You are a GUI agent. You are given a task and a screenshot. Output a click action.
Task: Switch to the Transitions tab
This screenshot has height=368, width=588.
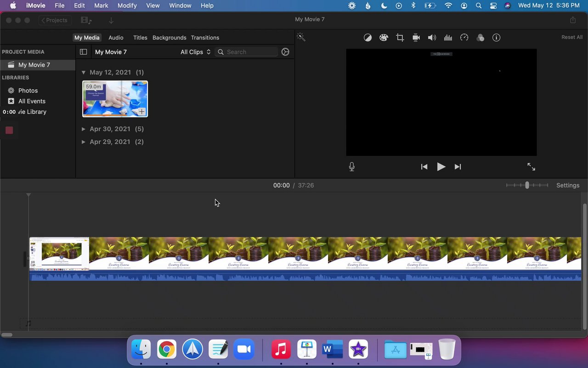[205, 38]
